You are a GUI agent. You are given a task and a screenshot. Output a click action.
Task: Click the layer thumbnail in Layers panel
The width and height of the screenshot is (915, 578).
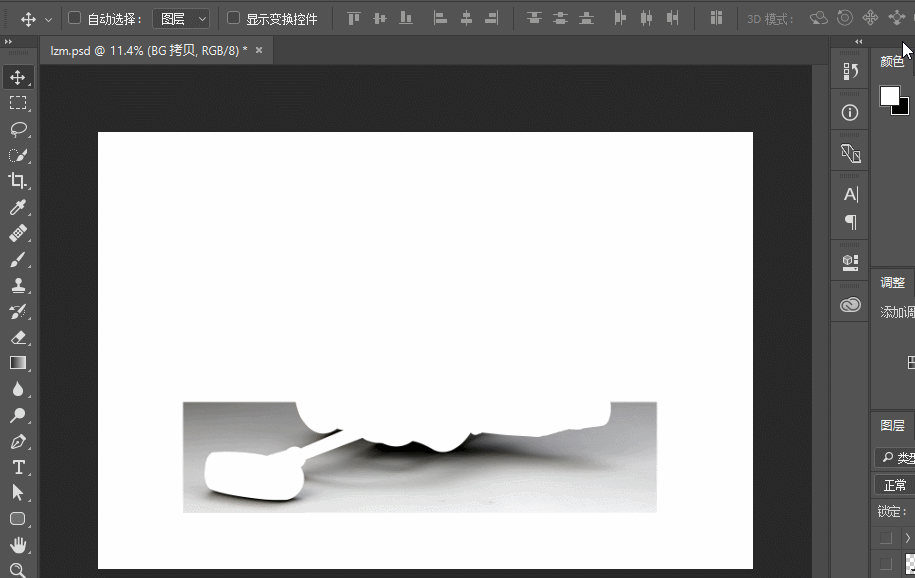pos(910,564)
